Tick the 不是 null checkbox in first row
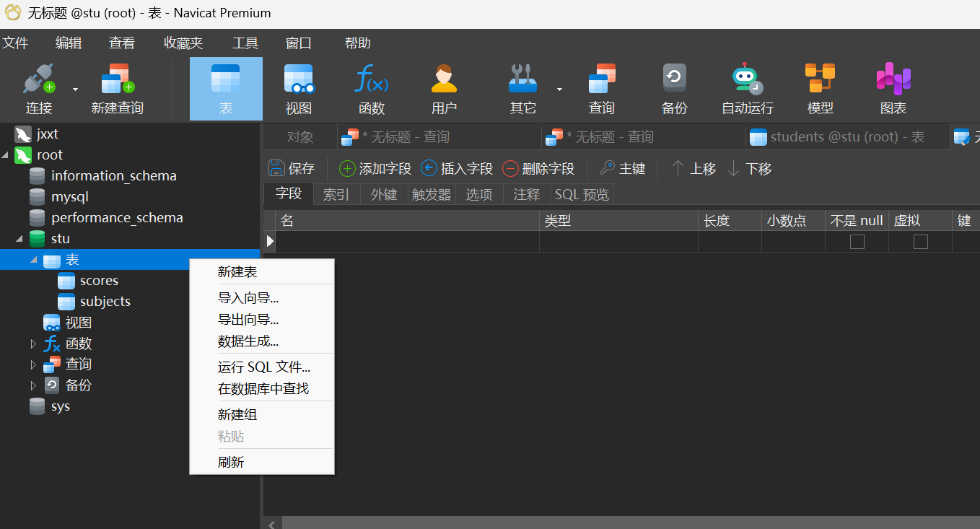Image resolution: width=980 pixels, height=529 pixels. [x=857, y=242]
